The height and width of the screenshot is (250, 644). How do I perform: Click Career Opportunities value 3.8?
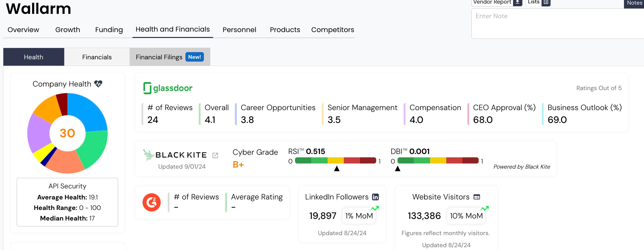click(247, 120)
